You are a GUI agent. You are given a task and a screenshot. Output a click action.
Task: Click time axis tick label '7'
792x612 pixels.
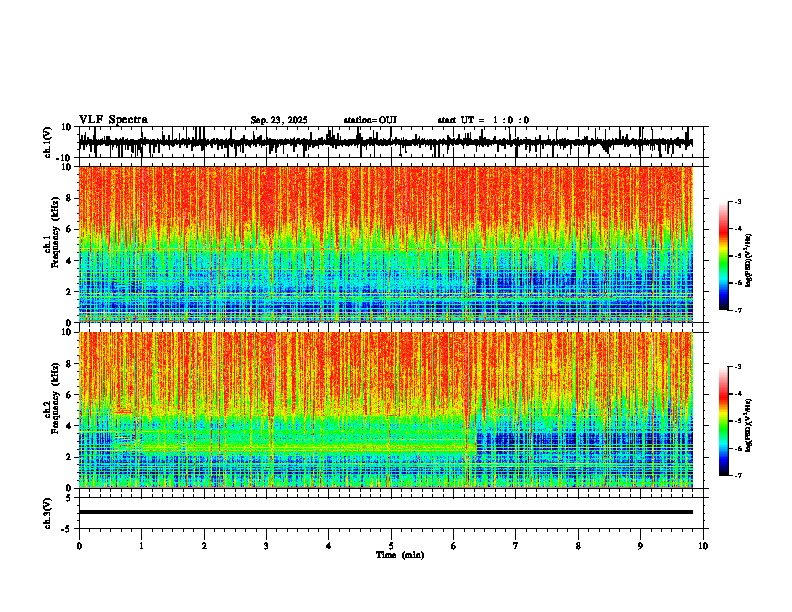pyautogui.click(x=516, y=546)
